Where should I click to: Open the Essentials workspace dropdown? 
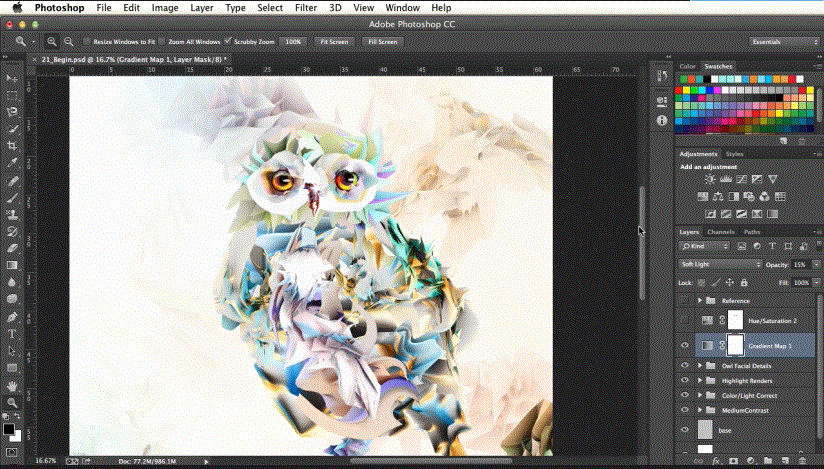point(784,42)
